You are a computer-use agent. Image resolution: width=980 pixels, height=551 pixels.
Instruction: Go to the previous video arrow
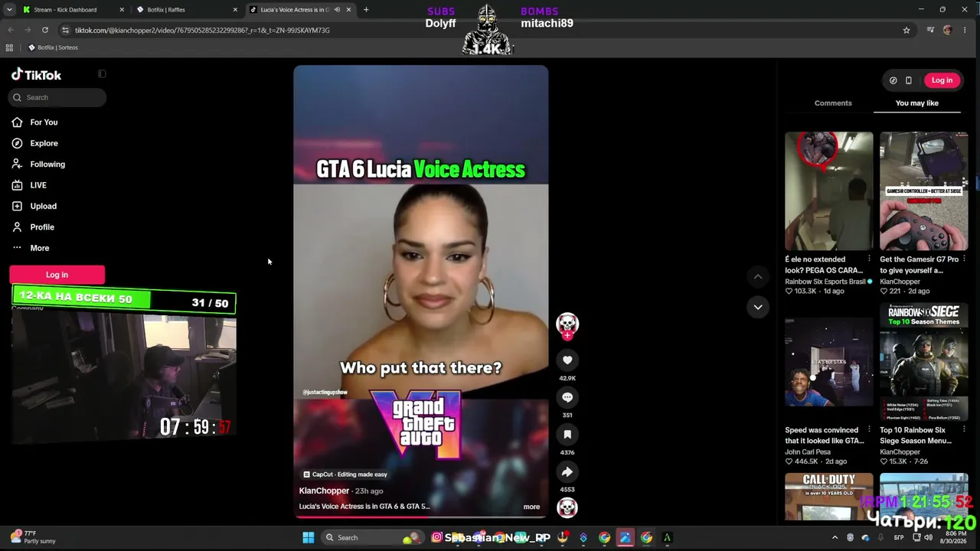(x=758, y=277)
